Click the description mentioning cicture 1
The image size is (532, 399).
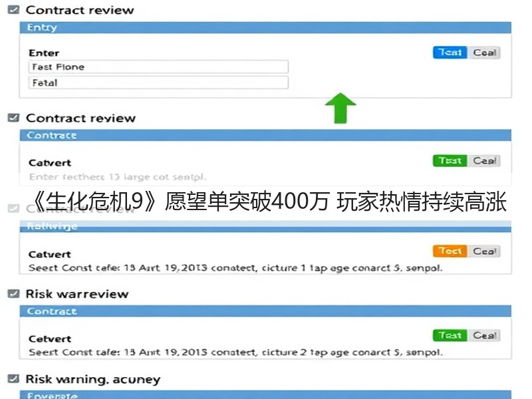click(x=235, y=268)
